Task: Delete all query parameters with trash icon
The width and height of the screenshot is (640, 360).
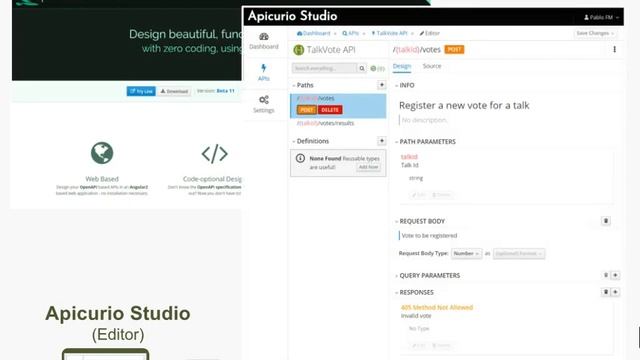Action: point(606,275)
